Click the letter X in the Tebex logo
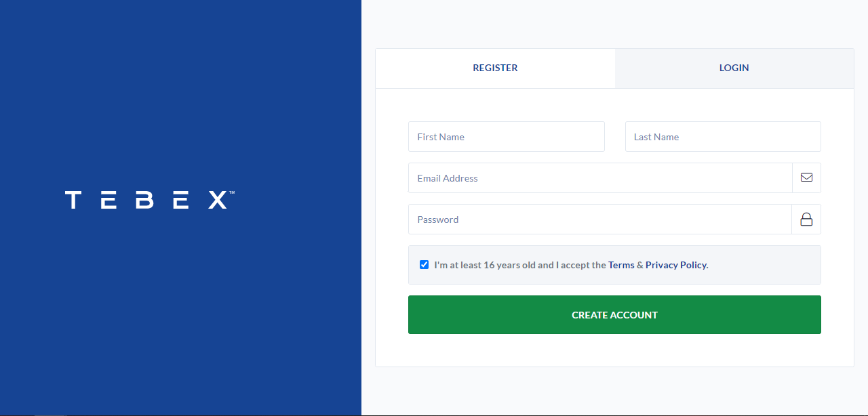The height and width of the screenshot is (416, 868). click(218, 200)
